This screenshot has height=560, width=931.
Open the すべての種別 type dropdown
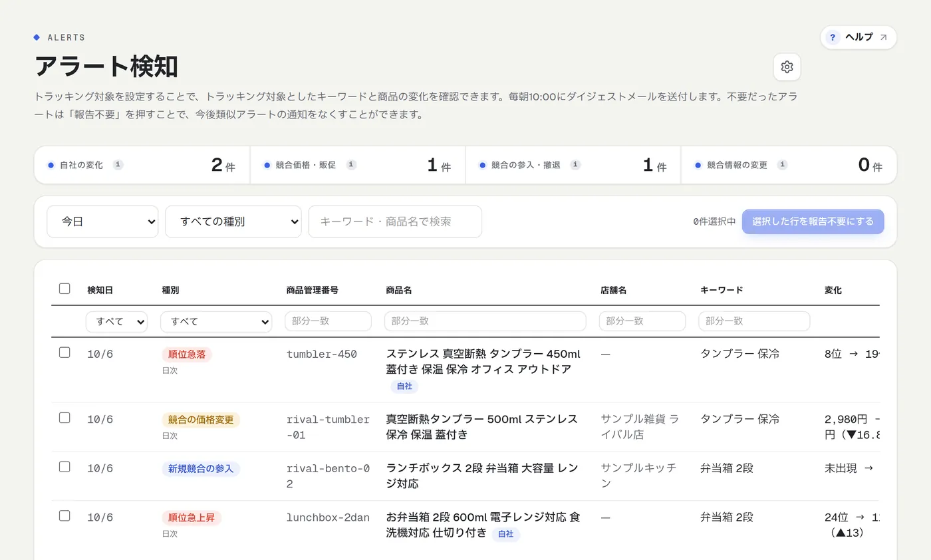coord(233,221)
